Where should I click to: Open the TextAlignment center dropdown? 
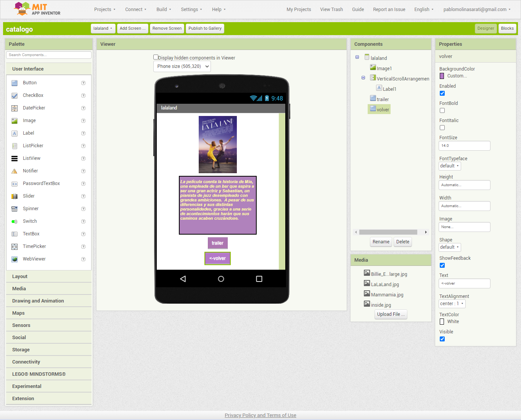(452, 304)
